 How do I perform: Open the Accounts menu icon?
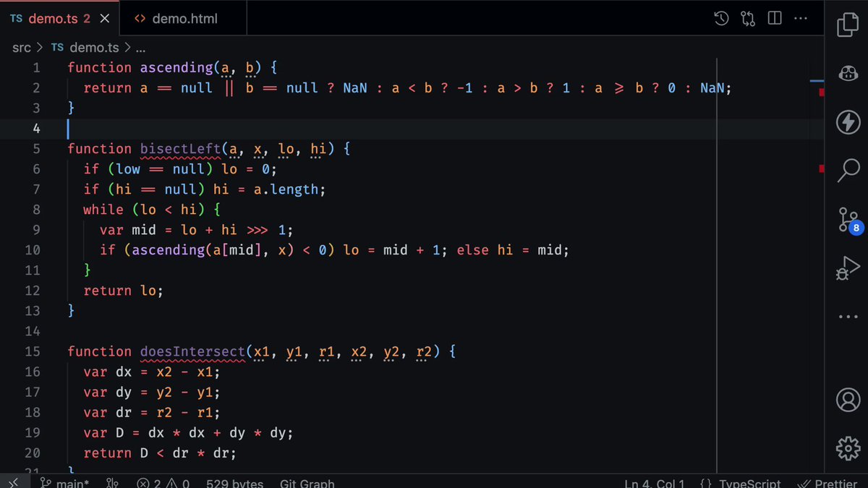[848, 399]
